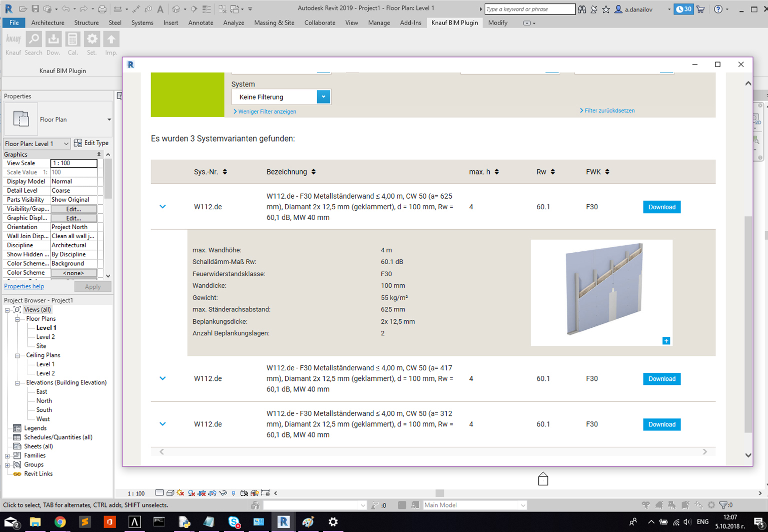Click the Help question mark icon
Image resolution: width=768 pixels, height=532 pixels.
point(718,9)
